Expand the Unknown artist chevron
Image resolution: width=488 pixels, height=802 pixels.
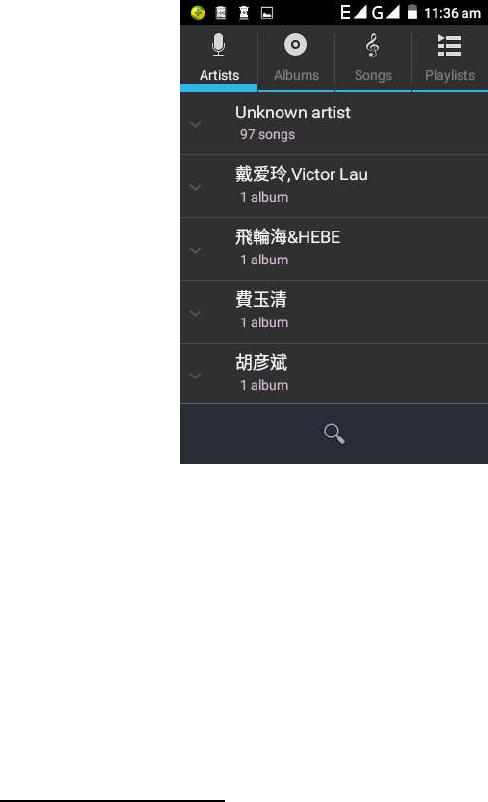pyautogui.click(x=195, y=124)
